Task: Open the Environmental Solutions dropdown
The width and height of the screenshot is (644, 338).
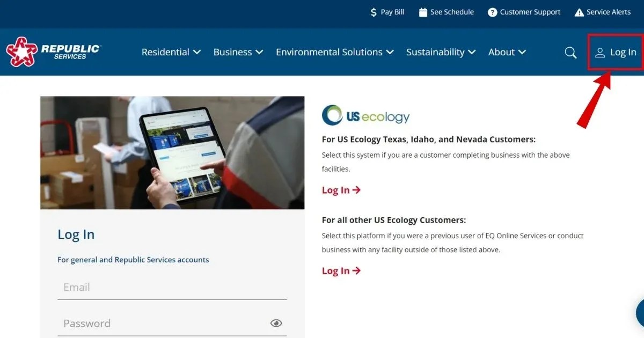Action: [x=334, y=52]
